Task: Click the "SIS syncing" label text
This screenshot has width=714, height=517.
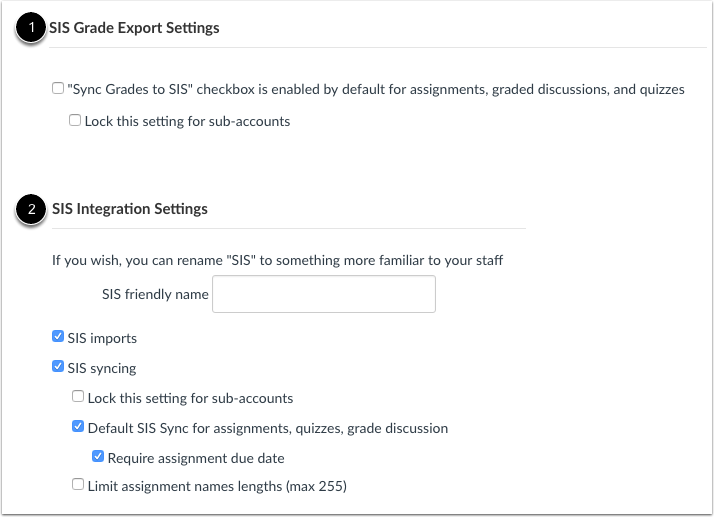Action: (x=102, y=368)
